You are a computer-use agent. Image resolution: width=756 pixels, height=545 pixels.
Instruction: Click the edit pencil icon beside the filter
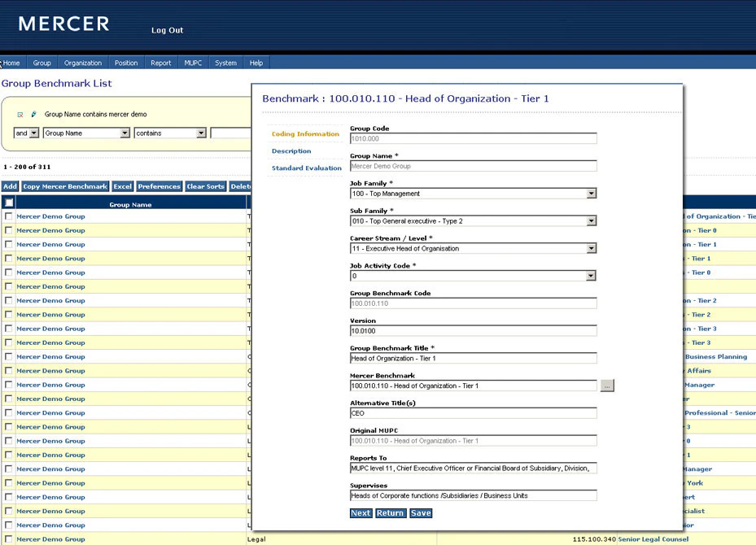(33, 115)
